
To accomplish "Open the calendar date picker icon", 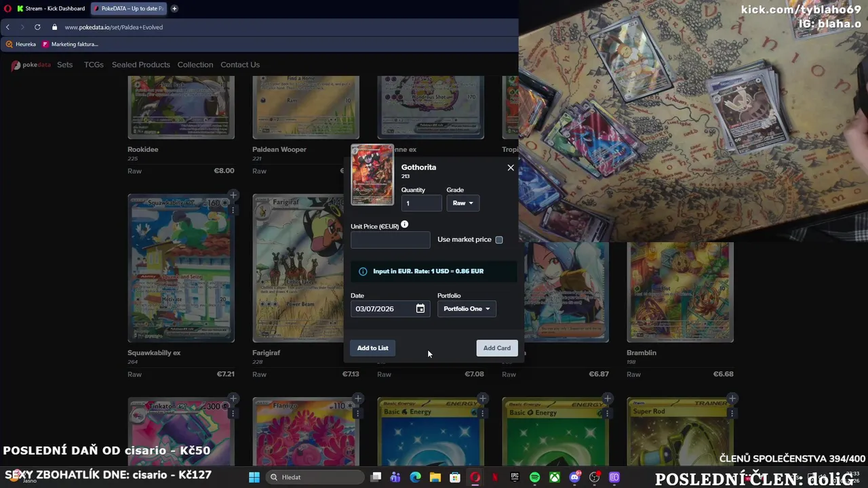I will (420, 309).
